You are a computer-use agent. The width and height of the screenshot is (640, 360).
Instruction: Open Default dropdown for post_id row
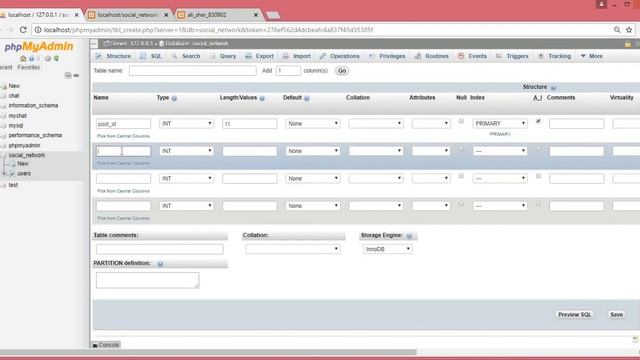point(313,124)
